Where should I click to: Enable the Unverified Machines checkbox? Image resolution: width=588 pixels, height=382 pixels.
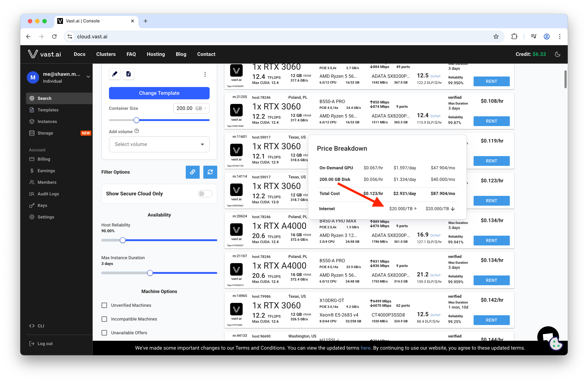click(x=104, y=305)
